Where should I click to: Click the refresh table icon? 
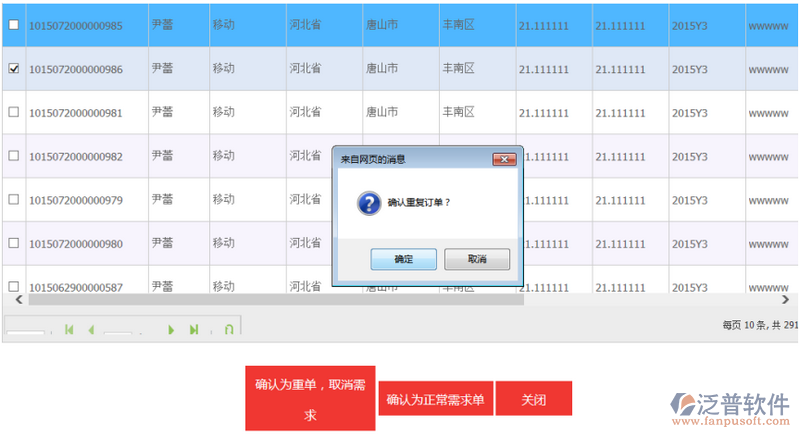(x=229, y=329)
